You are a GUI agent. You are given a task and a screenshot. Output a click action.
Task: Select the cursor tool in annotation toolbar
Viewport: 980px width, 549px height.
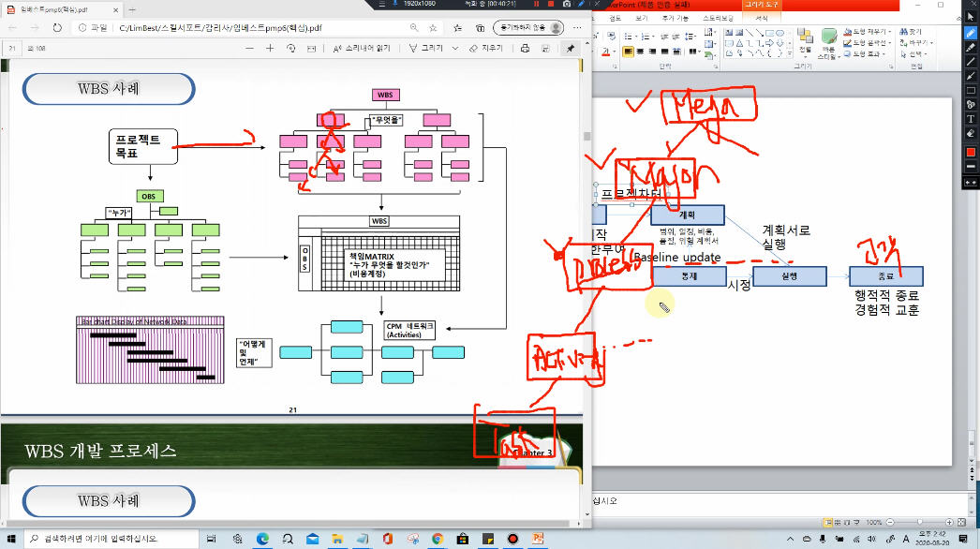[x=970, y=18]
